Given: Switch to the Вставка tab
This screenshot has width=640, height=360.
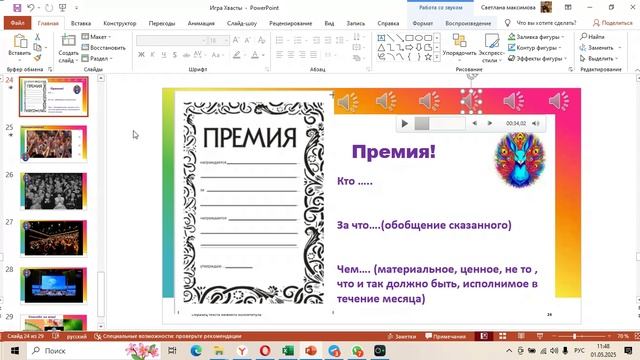Looking at the screenshot, I should 81,23.
